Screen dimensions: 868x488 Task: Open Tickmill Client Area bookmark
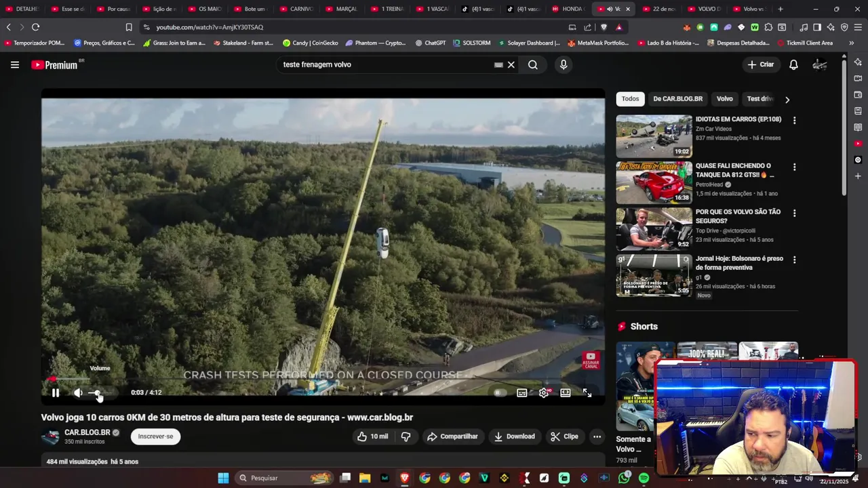(804, 43)
